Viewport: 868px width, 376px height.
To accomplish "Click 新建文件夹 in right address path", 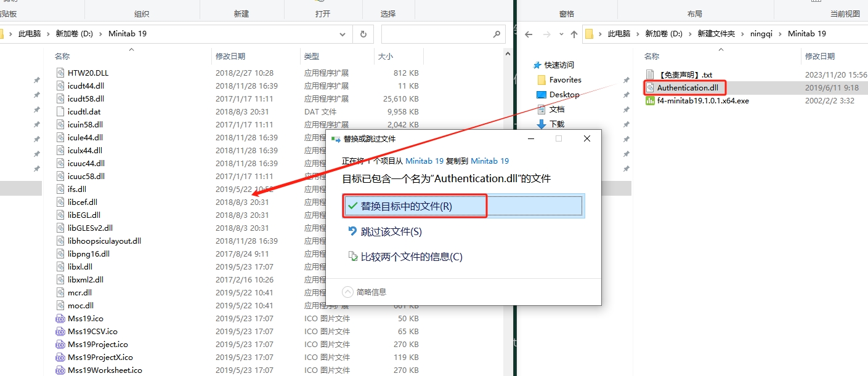I will pos(716,34).
